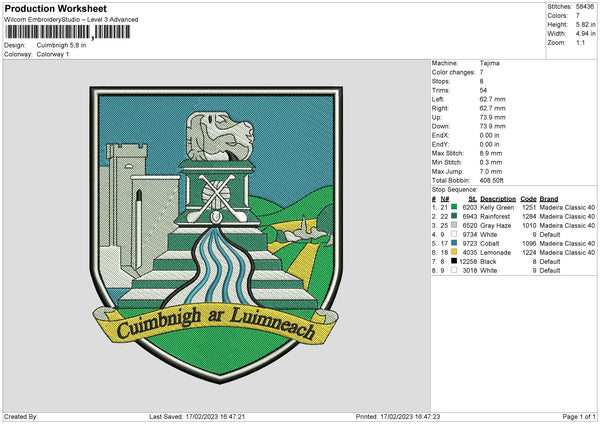Select the Machine value 'Tajima'
Screen dimensions: 600x424
pyautogui.click(x=489, y=63)
